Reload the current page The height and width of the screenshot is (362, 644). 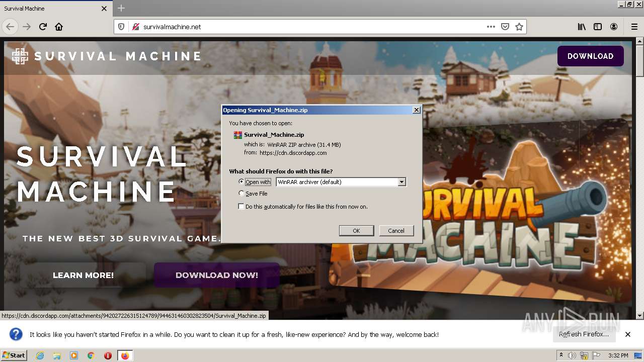pos(43,27)
